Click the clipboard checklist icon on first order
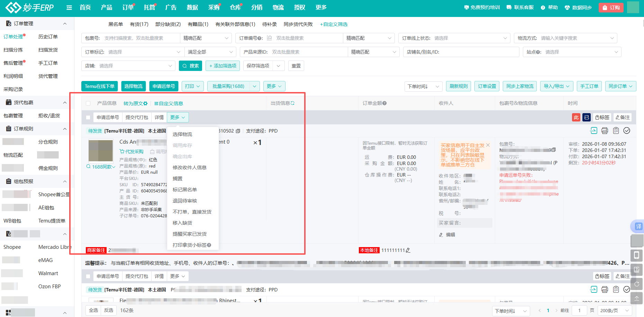The width and height of the screenshot is (644, 317). (616, 130)
